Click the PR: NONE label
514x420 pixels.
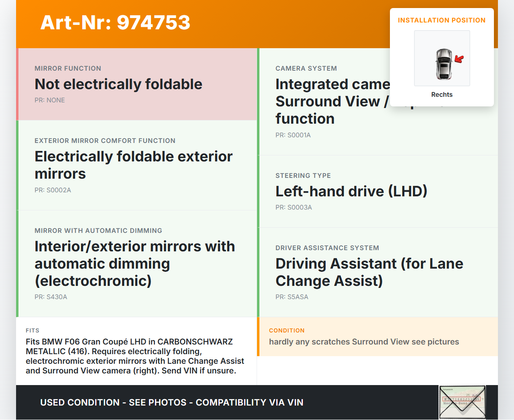pyautogui.click(x=49, y=100)
